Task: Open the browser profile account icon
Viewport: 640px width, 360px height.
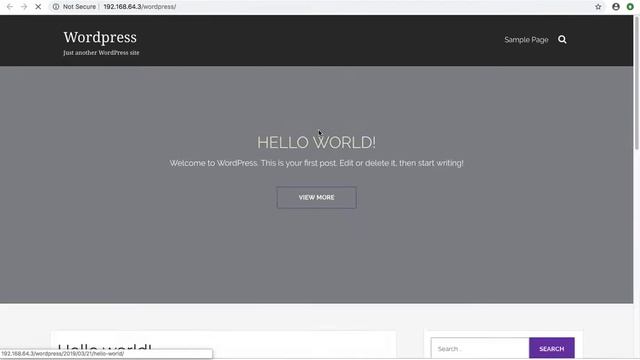Action: [x=616, y=7]
